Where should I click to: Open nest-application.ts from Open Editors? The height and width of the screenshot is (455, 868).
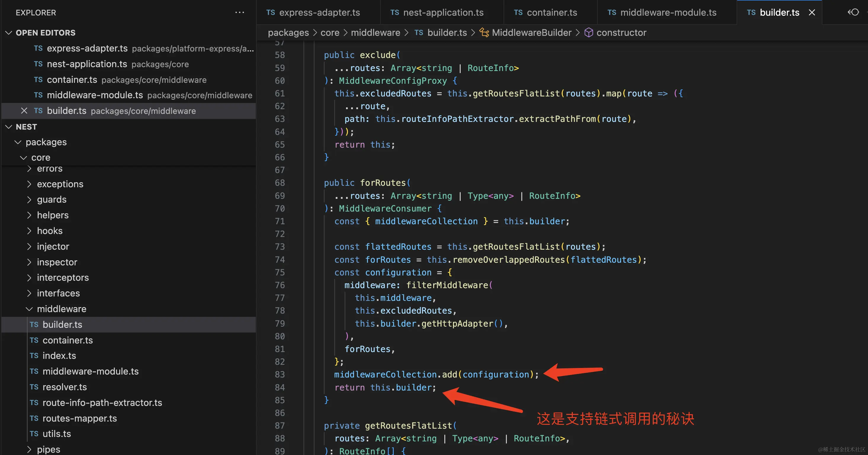coord(129,64)
